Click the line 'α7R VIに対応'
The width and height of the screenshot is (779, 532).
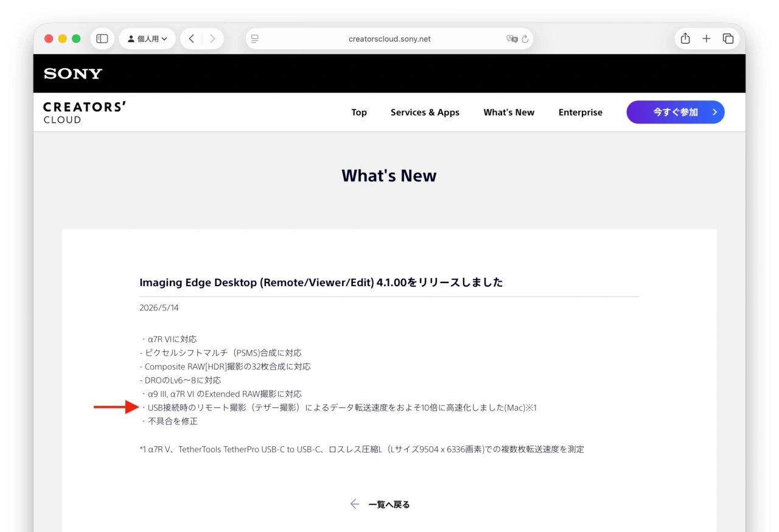pyautogui.click(x=169, y=339)
